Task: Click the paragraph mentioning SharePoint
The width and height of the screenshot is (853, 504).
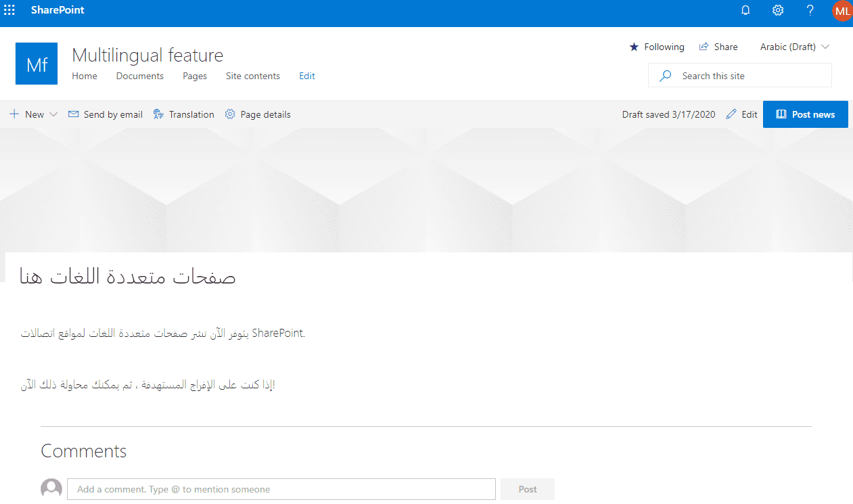Action: click(163, 334)
